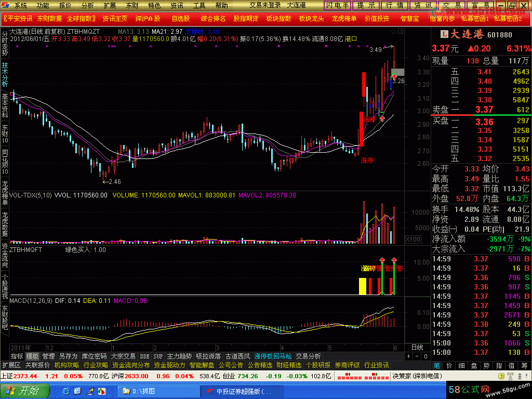
Task: Open the 报价 menu
Action: 65,5
